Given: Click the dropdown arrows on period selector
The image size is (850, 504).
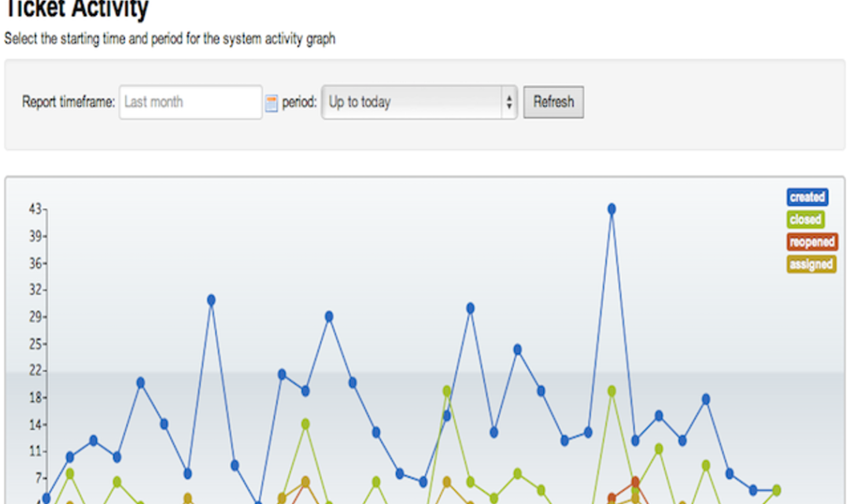Looking at the screenshot, I should (509, 101).
